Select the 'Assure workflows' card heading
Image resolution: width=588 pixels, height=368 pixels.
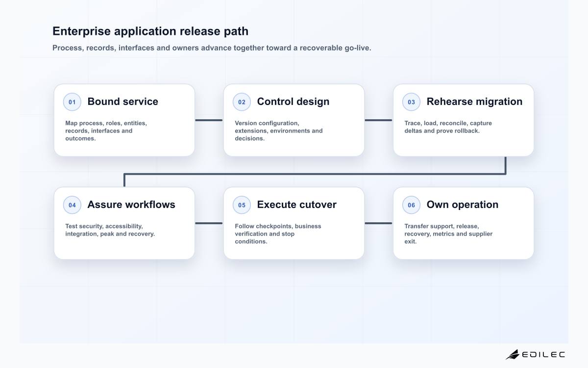pos(131,205)
